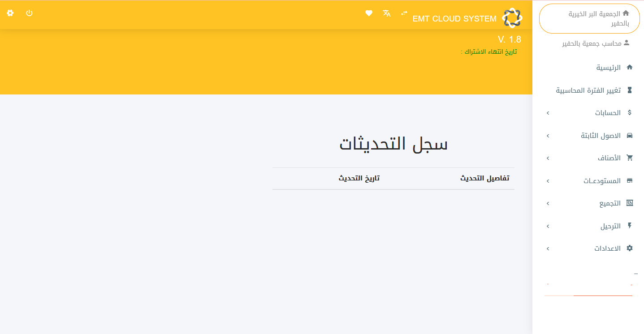Click the swap arrows direction icon
The image size is (644, 334).
tap(403, 13)
